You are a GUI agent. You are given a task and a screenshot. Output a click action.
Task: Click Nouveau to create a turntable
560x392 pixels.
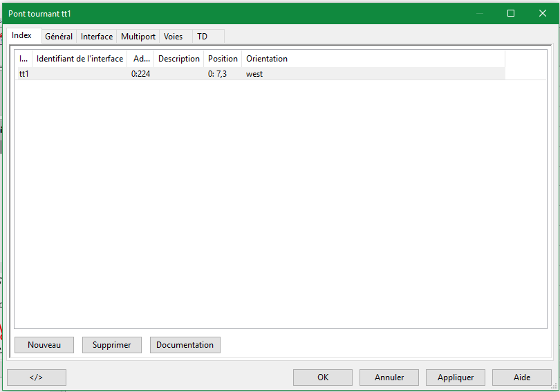pos(44,345)
